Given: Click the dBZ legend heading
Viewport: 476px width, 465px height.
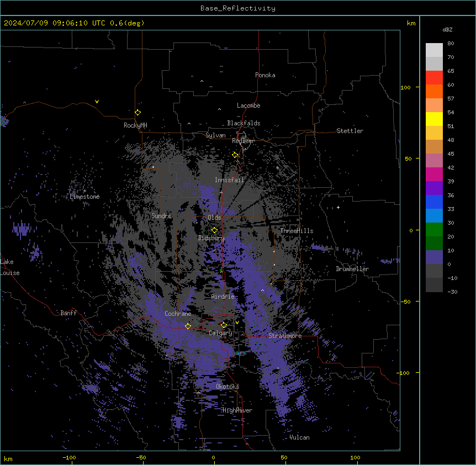Looking at the screenshot, I should pyautogui.click(x=447, y=29).
